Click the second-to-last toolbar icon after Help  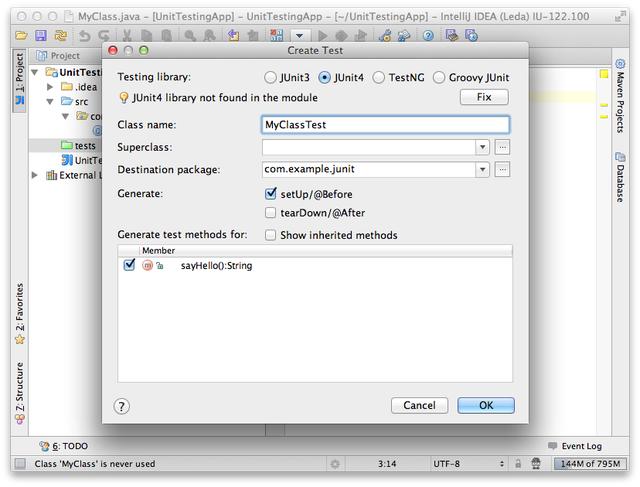(451, 36)
